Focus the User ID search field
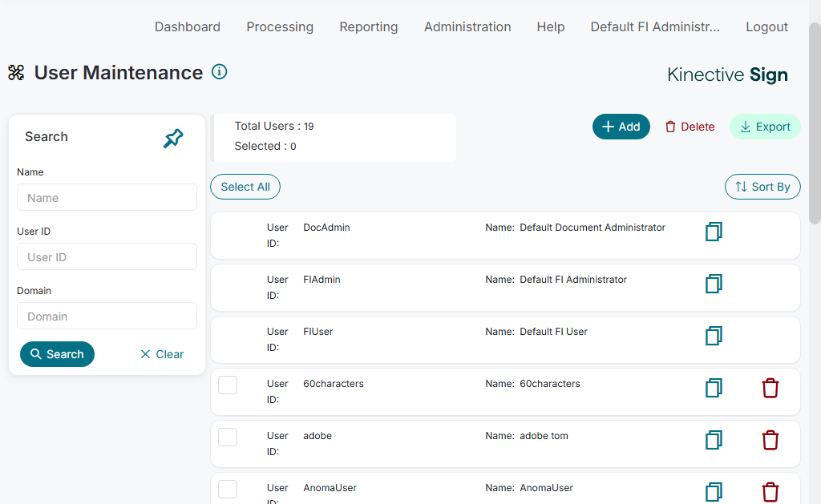The height and width of the screenshot is (504, 821). point(107,257)
